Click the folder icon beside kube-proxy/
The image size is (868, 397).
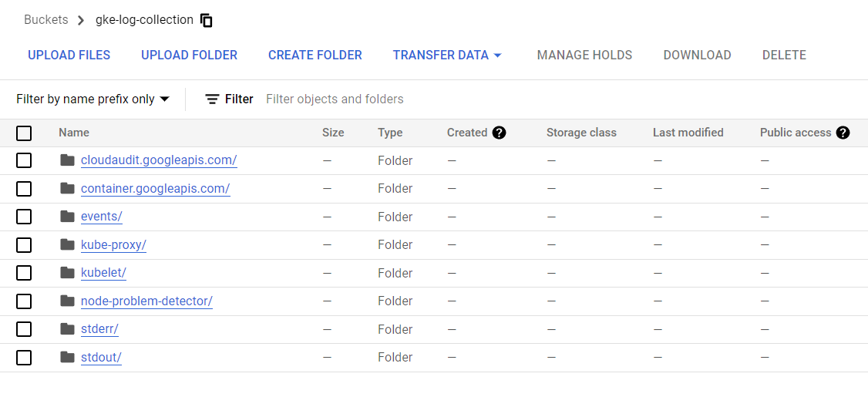(67, 245)
